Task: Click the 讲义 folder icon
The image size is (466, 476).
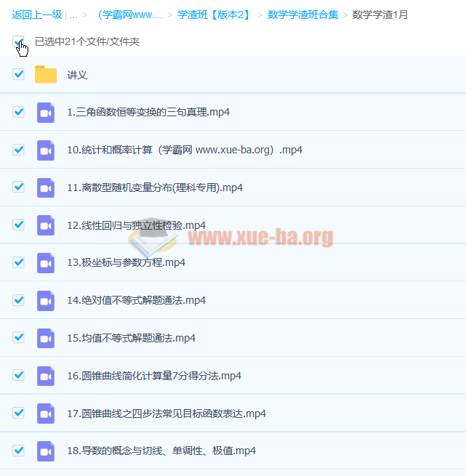Action: [46, 74]
